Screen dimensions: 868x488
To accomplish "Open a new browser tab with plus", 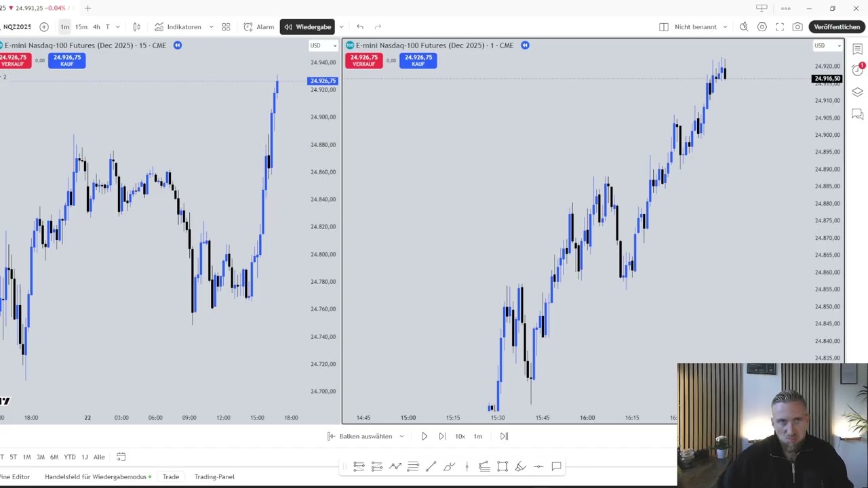I will (x=87, y=8).
